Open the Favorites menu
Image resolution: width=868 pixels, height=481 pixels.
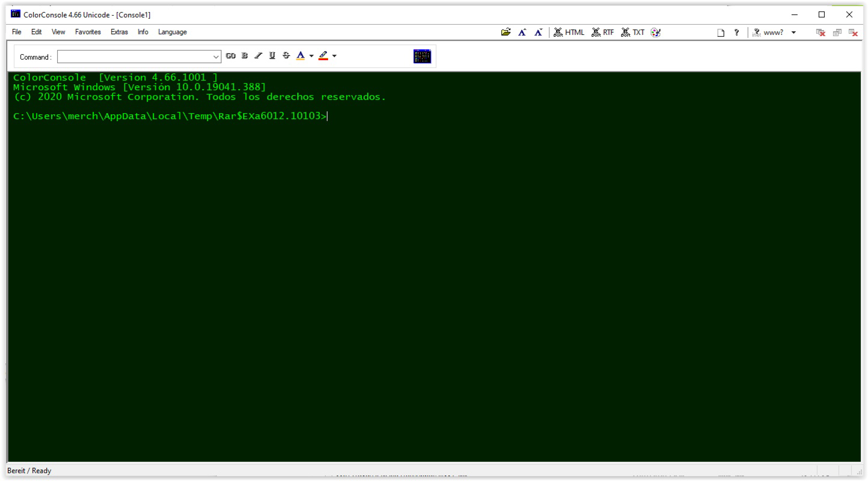(x=88, y=32)
